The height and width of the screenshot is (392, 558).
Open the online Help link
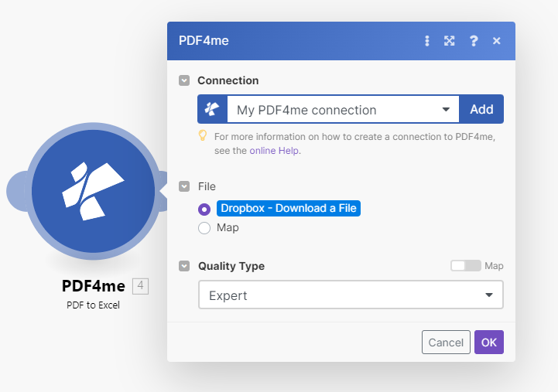pos(274,151)
